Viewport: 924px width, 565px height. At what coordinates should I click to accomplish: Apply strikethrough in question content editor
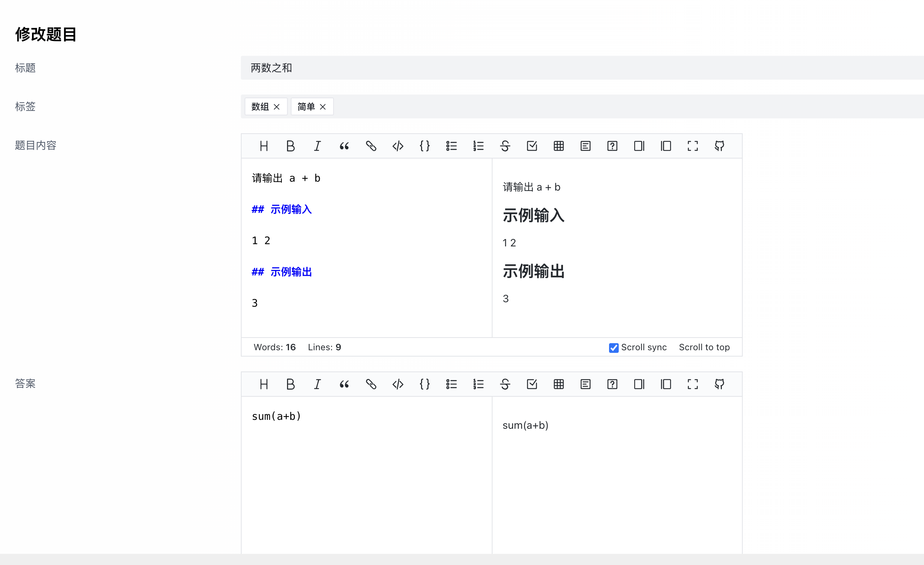505,146
